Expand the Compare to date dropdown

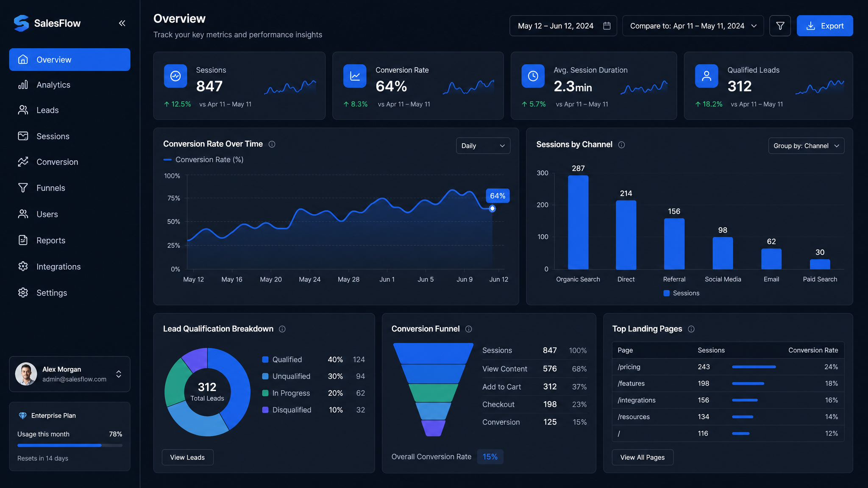coord(693,26)
